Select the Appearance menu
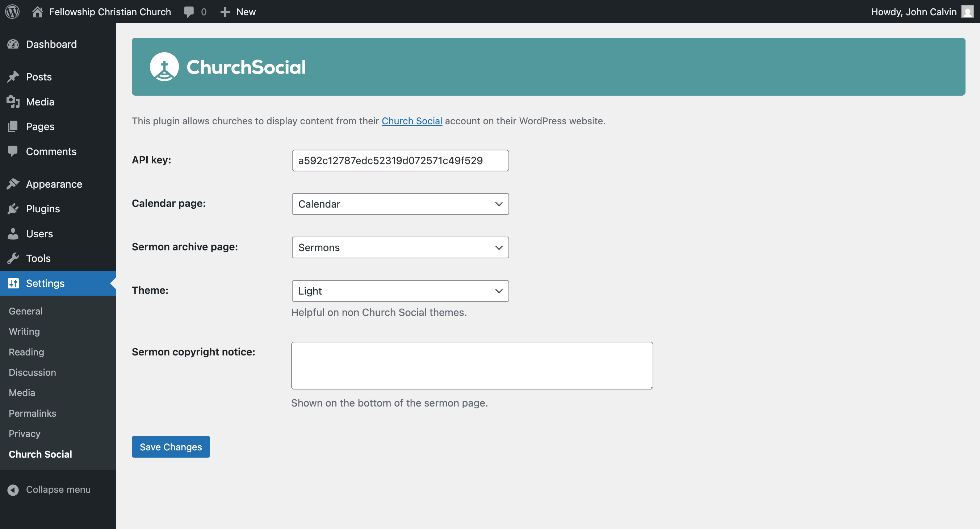The height and width of the screenshot is (529, 980). click(54, 184)
